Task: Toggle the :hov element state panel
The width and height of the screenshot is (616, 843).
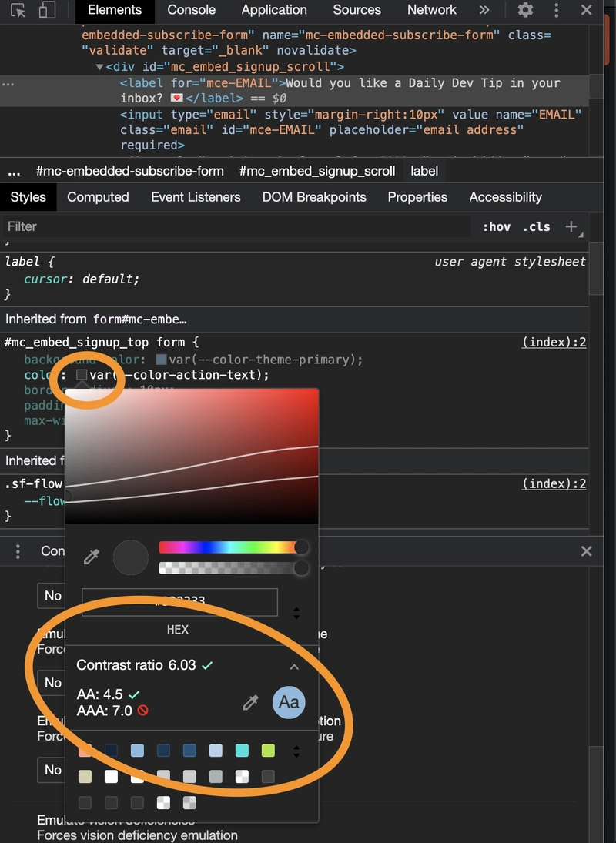Action: (x=497, y=226)
